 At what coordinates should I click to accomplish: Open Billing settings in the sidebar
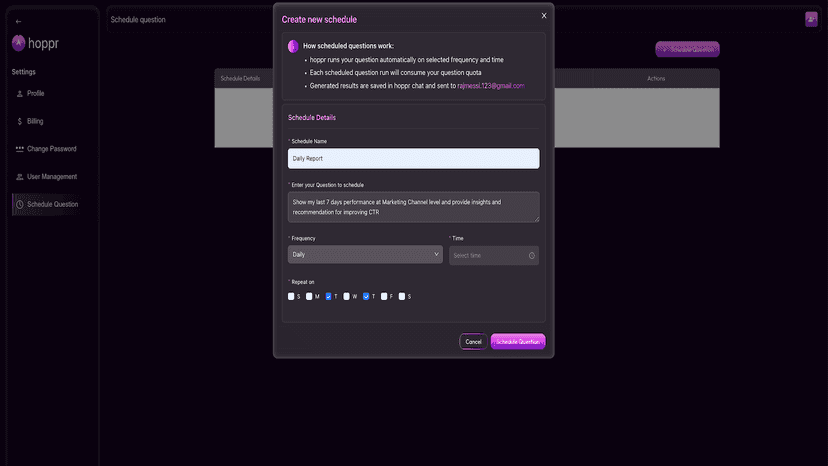(x=35, y=121)
